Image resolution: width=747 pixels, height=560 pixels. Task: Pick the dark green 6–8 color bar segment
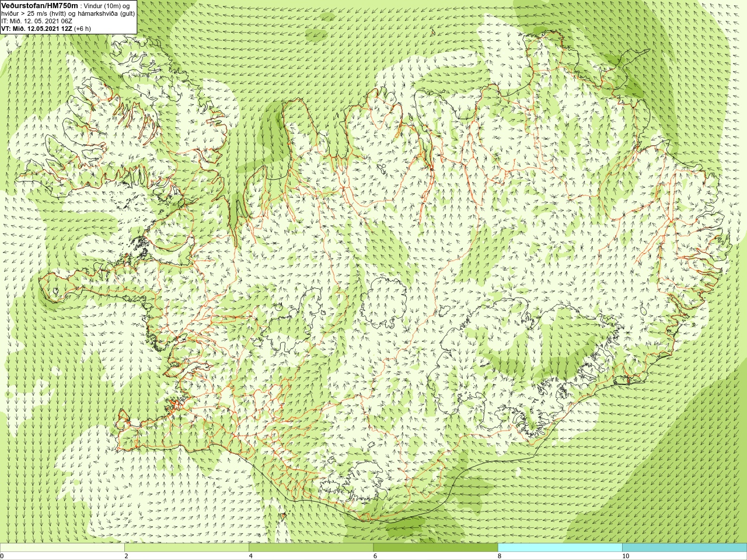435,548
